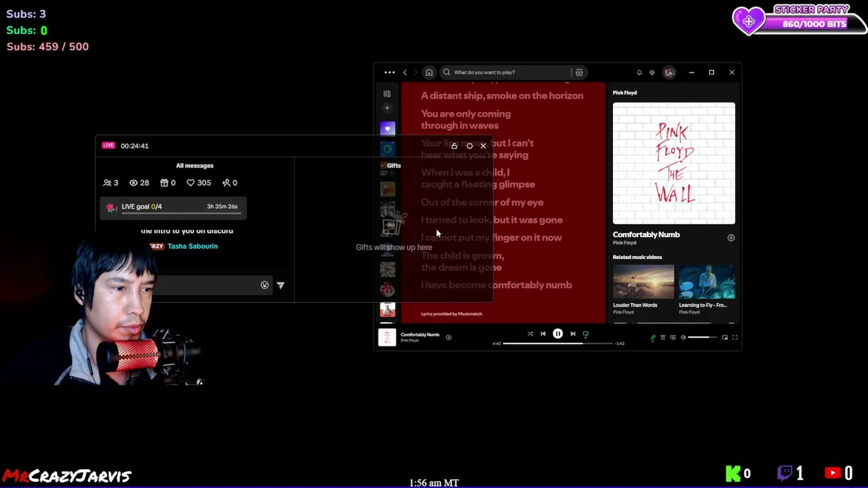Add current song via player bar plus icon

click(x=448, y=337)
